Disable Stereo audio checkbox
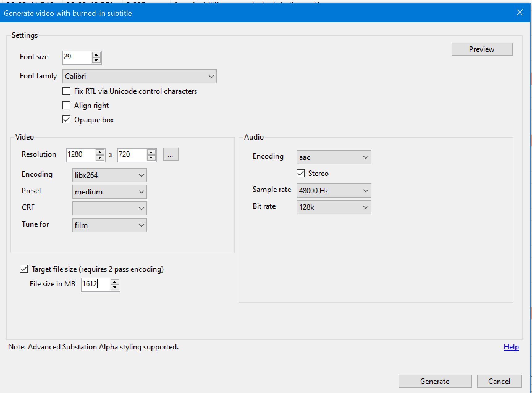 [301, 174]
